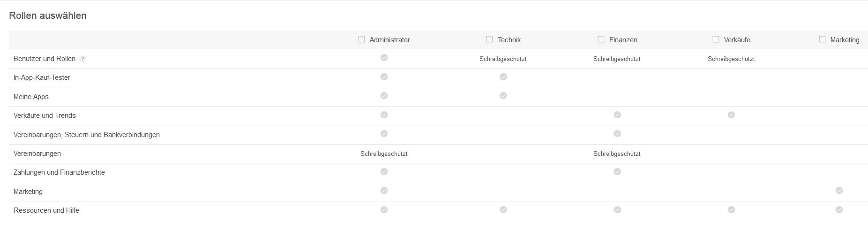Click Technik checkmark in Meine Apps row
Viewport: 868px width, 239px height.
pyautogui.click(x=503, y=96)
